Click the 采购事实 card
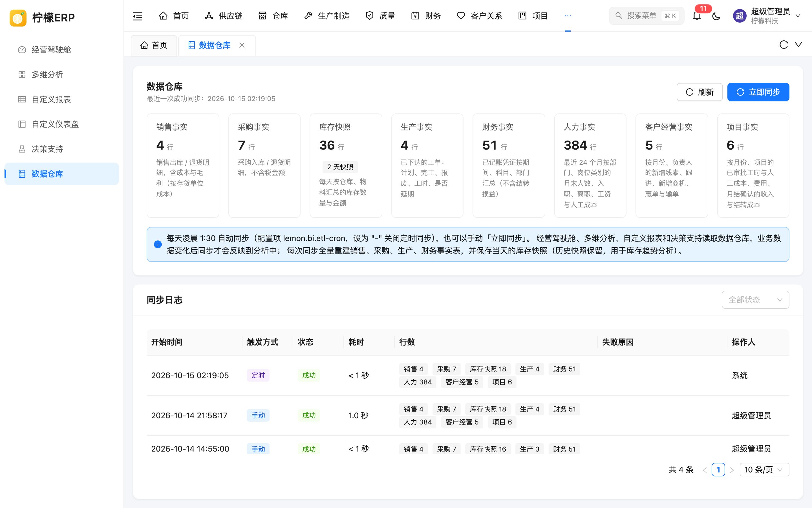The width and height of the screenshot is (812, 508). click(x=264, y=166)
